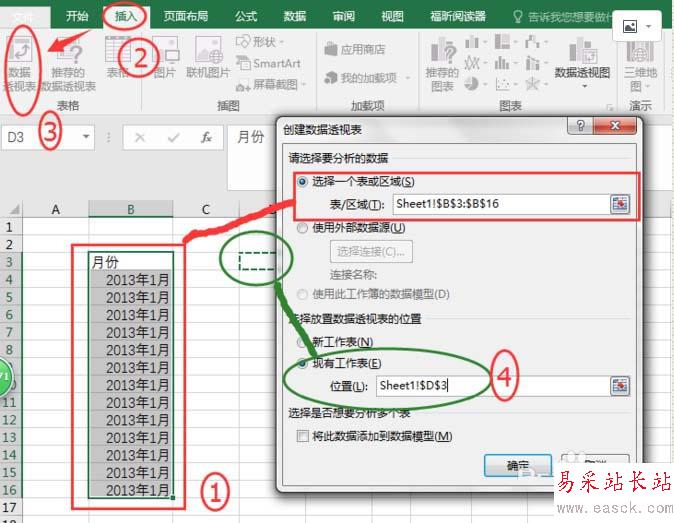The height and width of the screenshot is (523, 674).
Task: Select 使用外部数据源 radio option
Action: (x=303, y=228)
